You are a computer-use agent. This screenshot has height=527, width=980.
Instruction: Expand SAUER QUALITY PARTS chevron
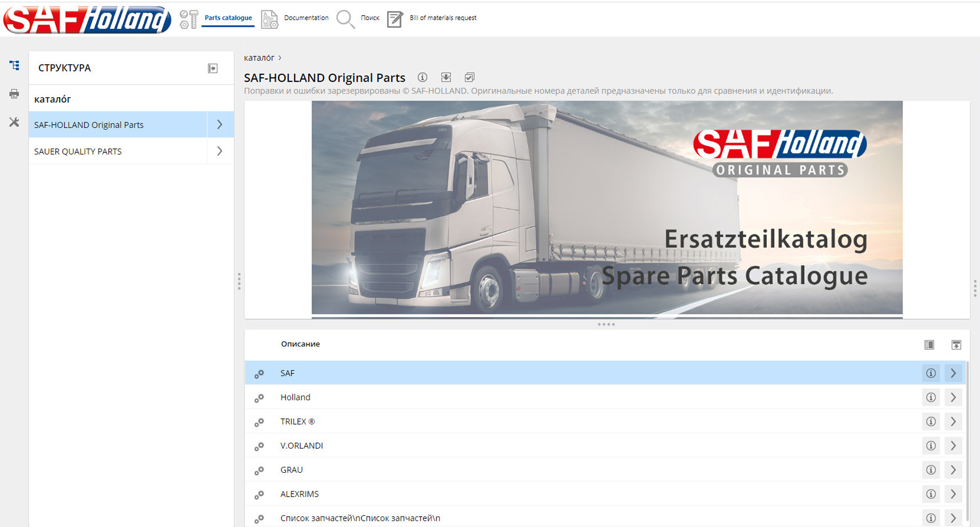220,151
